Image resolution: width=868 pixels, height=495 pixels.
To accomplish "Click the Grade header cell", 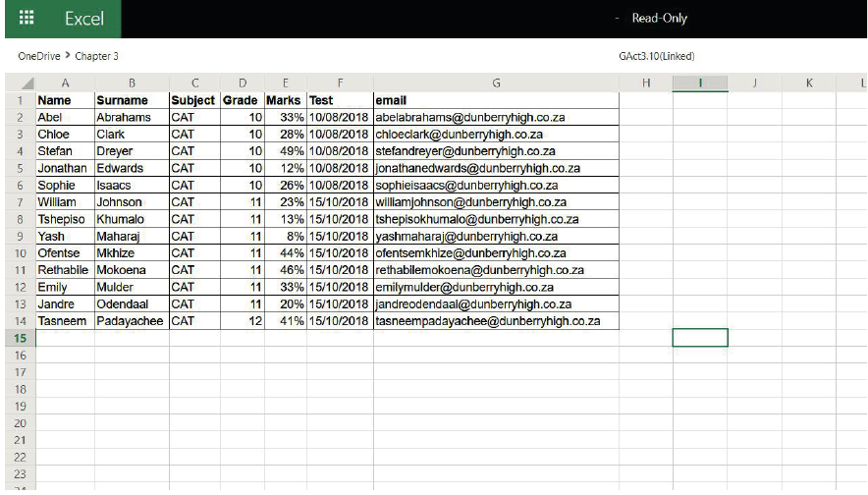I will click(243, 100).
